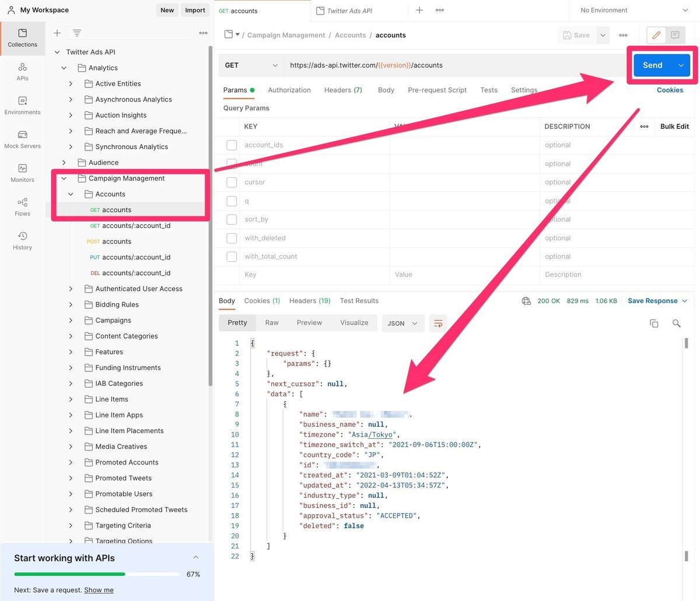
Task: Click the Show me link
Action: pyautogui.click(x=99, y=590)
